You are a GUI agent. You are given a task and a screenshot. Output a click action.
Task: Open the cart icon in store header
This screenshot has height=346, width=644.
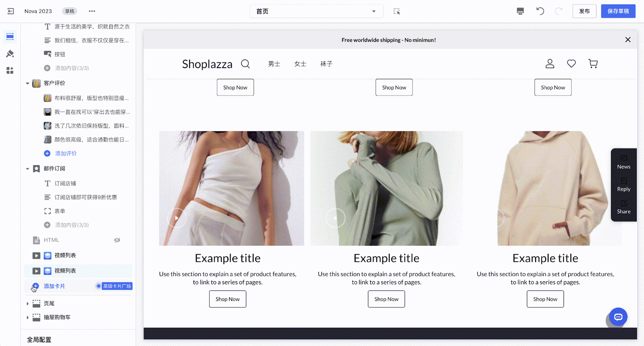[593, 64]
